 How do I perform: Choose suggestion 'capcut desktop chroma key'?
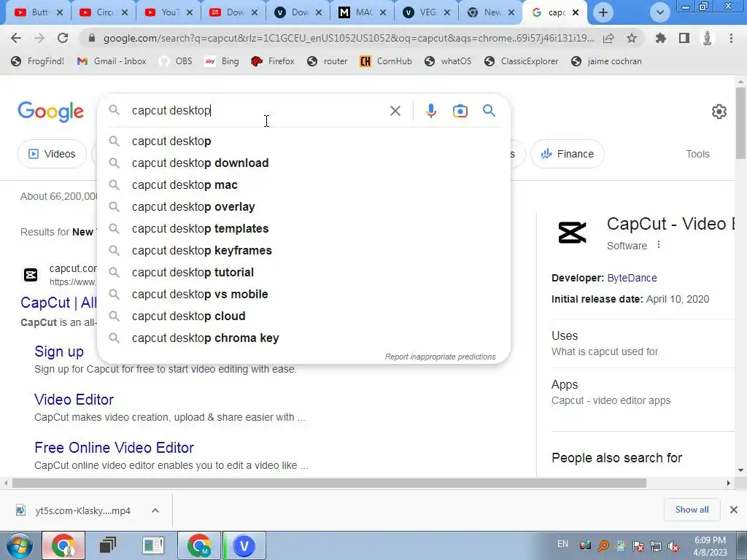coord(303,338)
